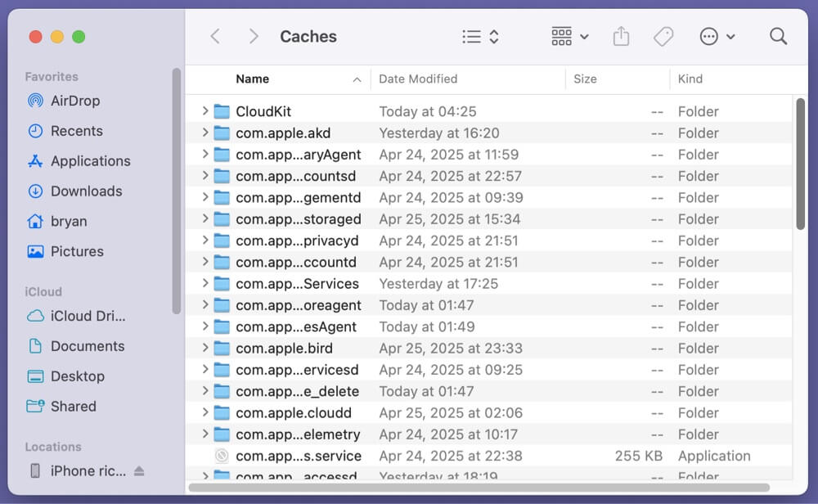Viewport: 818px width, 504px height.
Task: Sort files by the Date Modified column
Action: (418, 79)
